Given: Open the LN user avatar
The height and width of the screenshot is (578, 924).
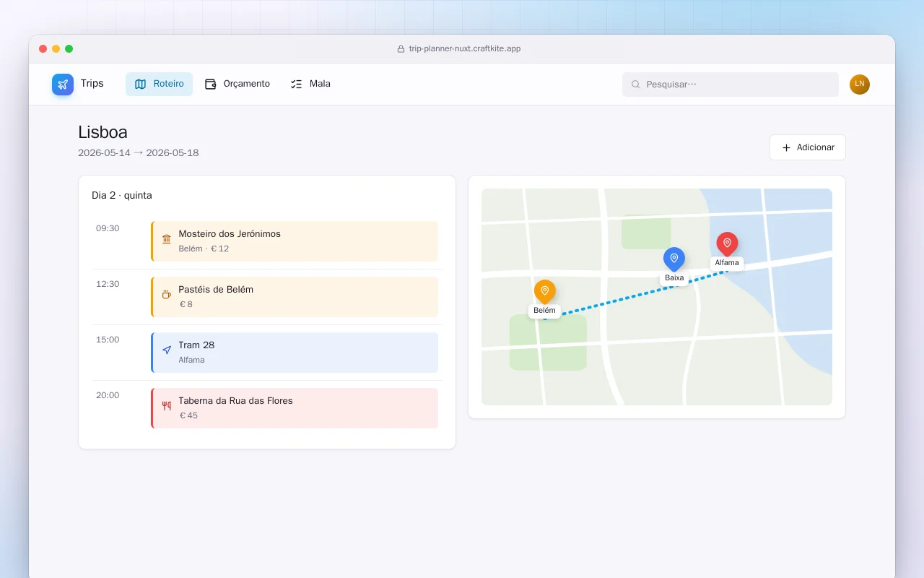Looking at the screenshot, I should (x=860, y=85).
